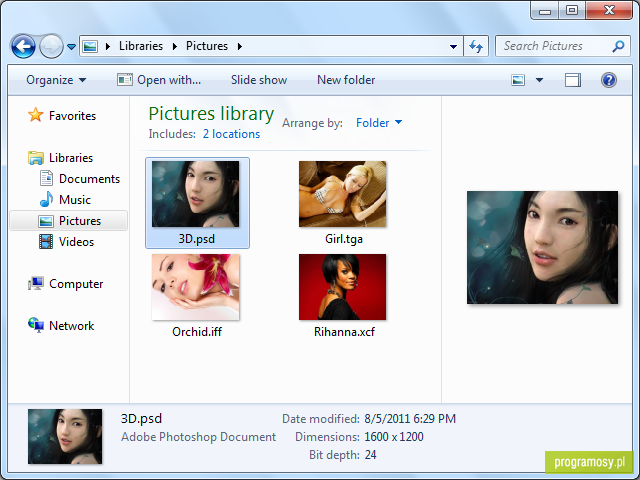Close the Explorer window
The width and height of the screenshot is (640, 480).
609,10
